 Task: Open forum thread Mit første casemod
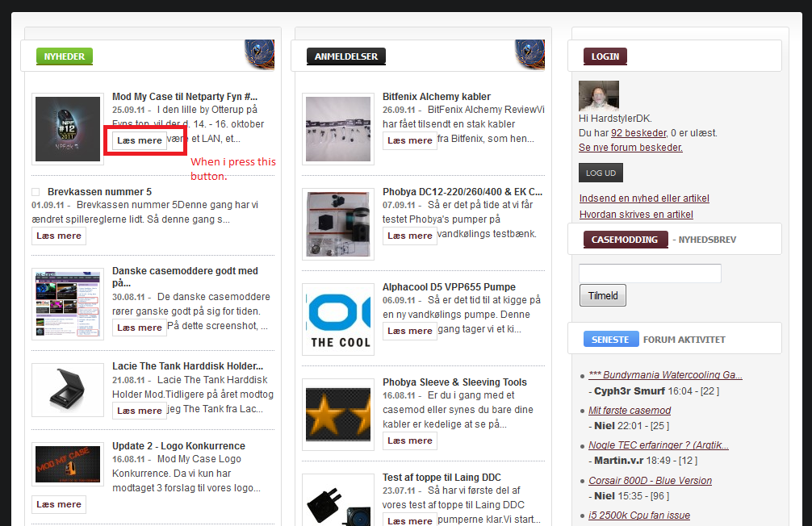(x=630, y=411)
